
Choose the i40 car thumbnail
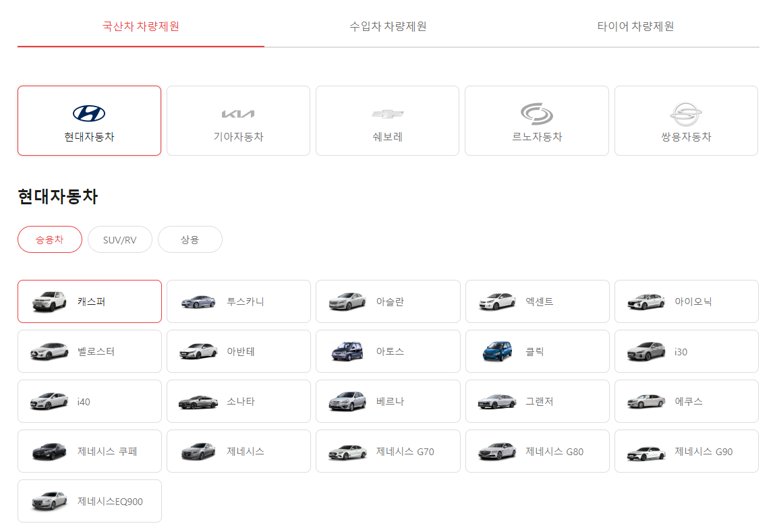pyautogui.click(x=49, y=401)
